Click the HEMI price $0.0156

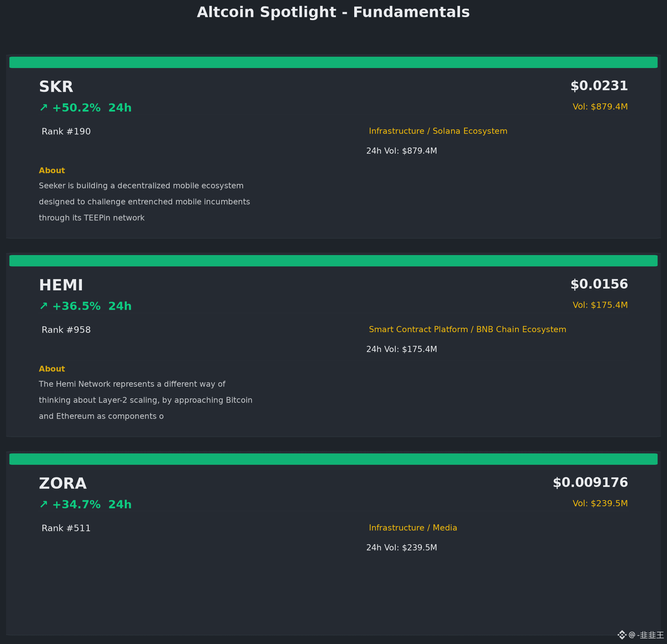(599, 284)
